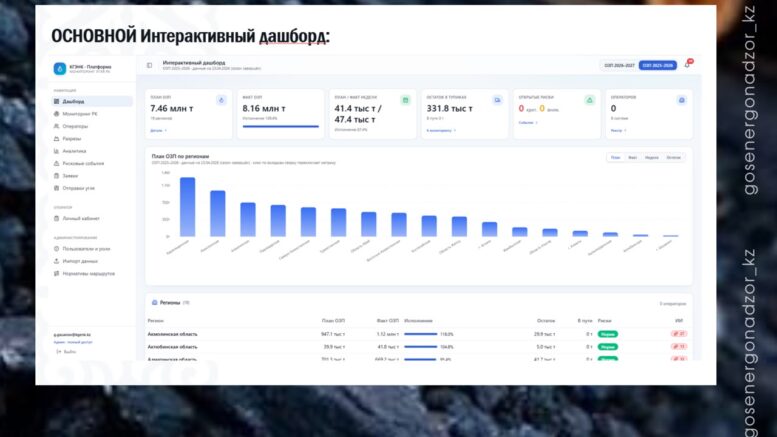Screen dimensions: 777x437
Task: Click execution progress bar on 8.16 млн т card
Action: coord(280,127)
